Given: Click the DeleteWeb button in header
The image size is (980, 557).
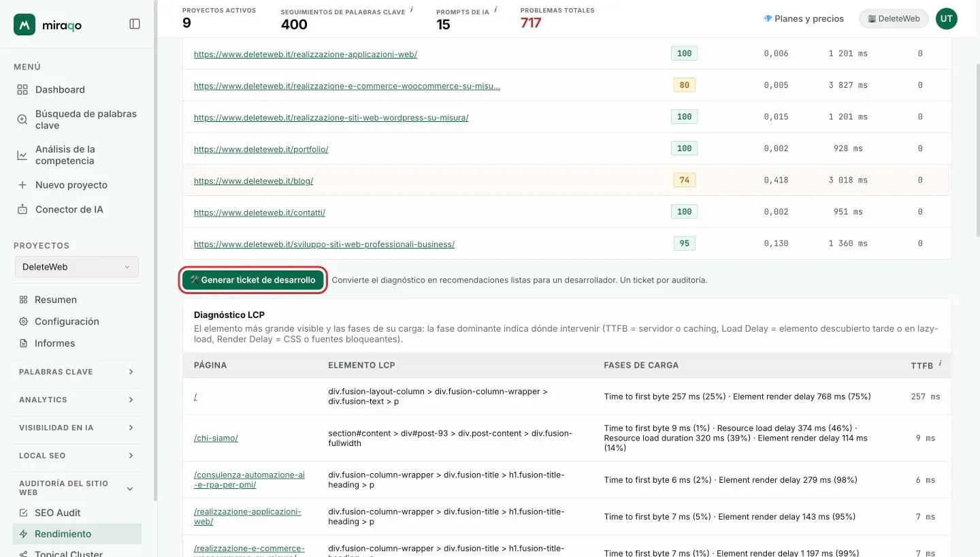Looking at the screenshot, I should point(894,19).
